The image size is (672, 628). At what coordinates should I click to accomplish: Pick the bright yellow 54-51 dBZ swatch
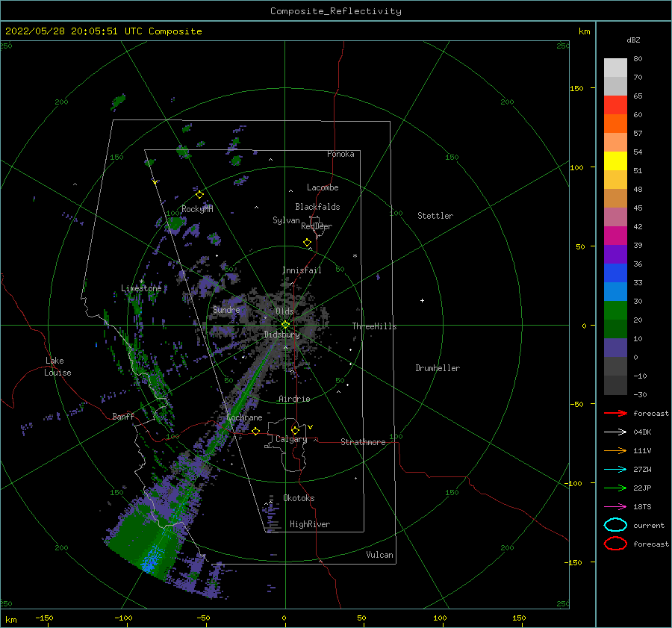pyautogui.click(x=615, y=161)
